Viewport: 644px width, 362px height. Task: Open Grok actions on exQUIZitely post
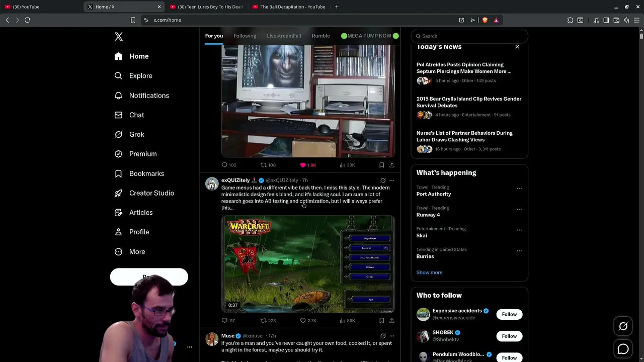[383, 180]
